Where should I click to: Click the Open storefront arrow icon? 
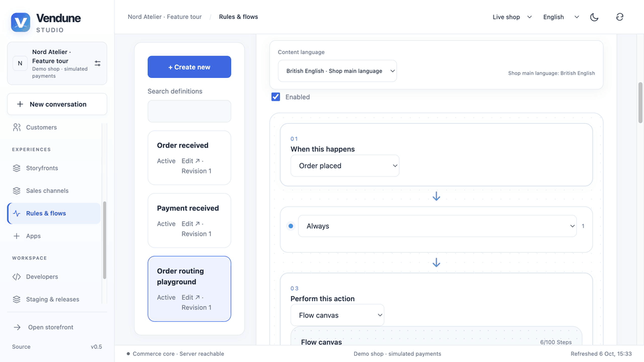coord(17,327)
